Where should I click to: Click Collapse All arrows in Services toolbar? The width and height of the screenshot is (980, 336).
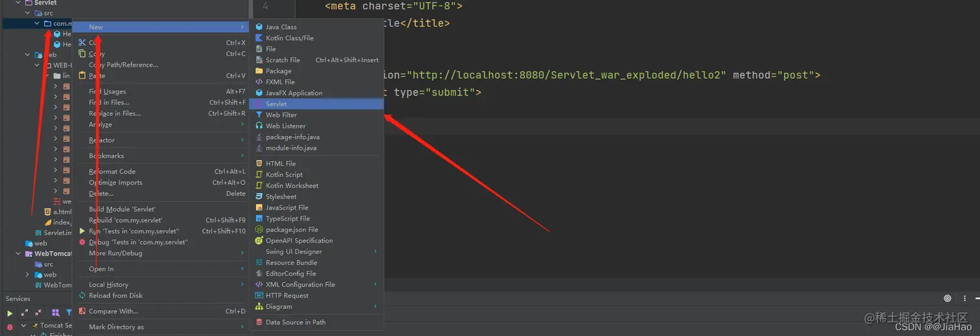tap(39, 313)
